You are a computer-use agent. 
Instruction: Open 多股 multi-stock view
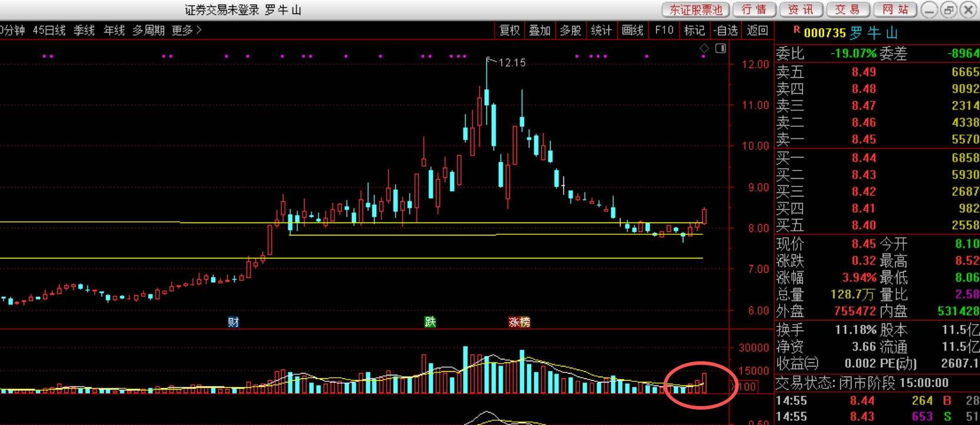(x=570, y=31)
